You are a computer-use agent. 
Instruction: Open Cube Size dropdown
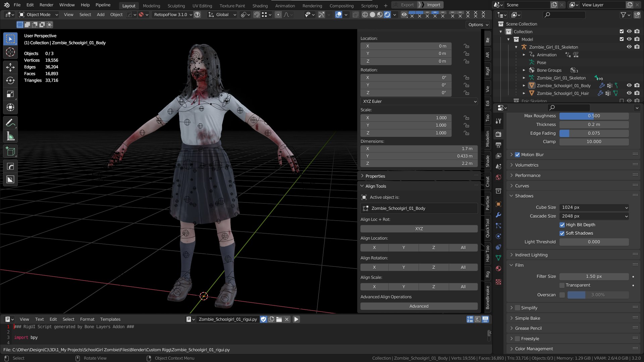pos(594,207)
